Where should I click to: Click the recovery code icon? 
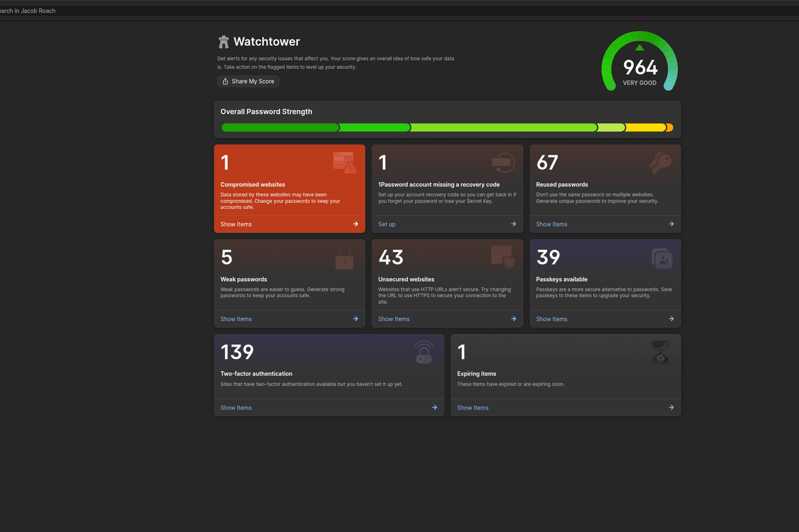click(502, 163)
